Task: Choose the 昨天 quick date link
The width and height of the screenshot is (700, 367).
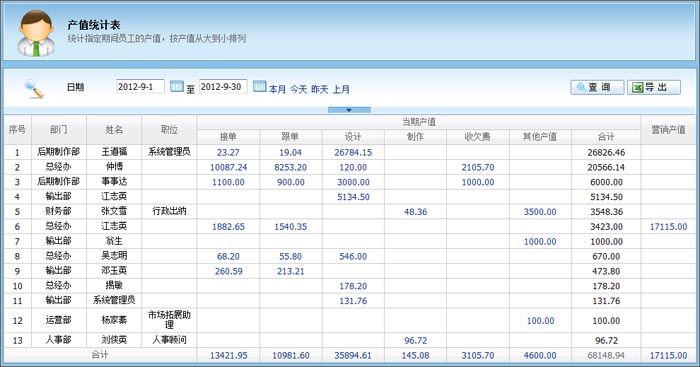Action: tap(320, 89)
